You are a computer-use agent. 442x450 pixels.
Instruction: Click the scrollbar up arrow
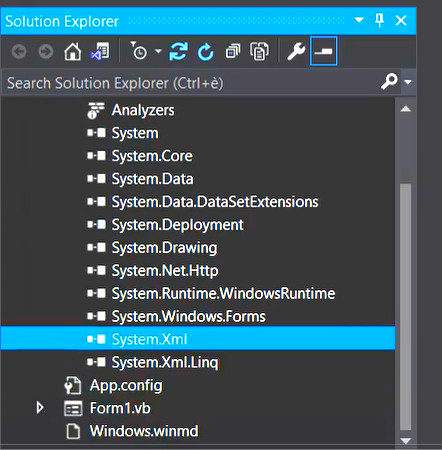pos(405,109)
